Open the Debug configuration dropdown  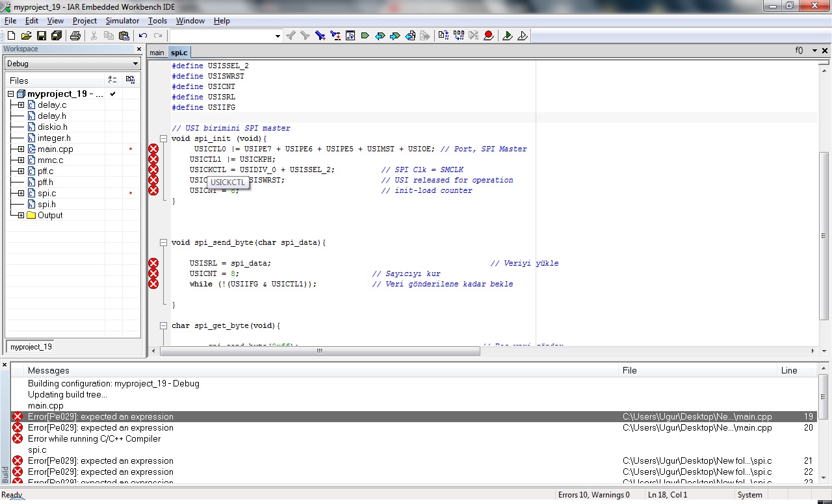(135, 64)
